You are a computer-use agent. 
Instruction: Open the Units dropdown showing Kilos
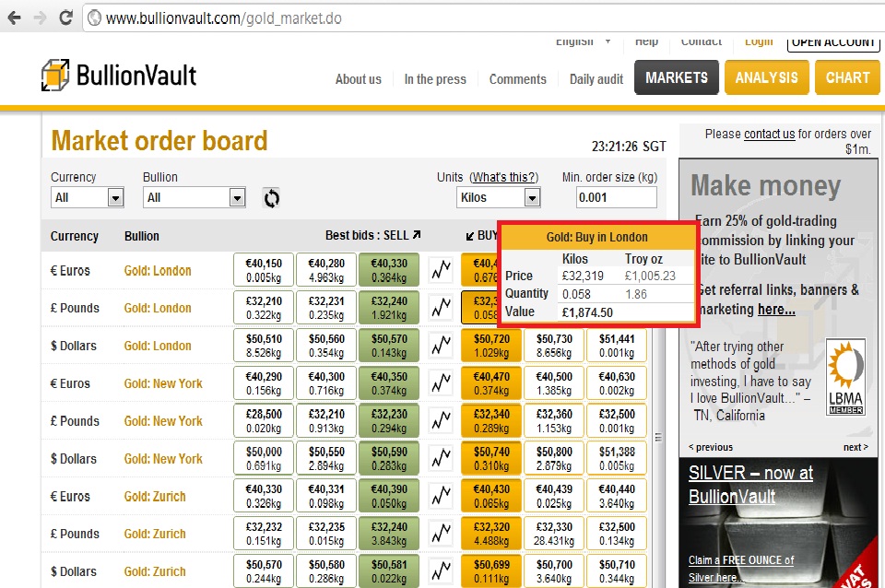coord(499,197)
